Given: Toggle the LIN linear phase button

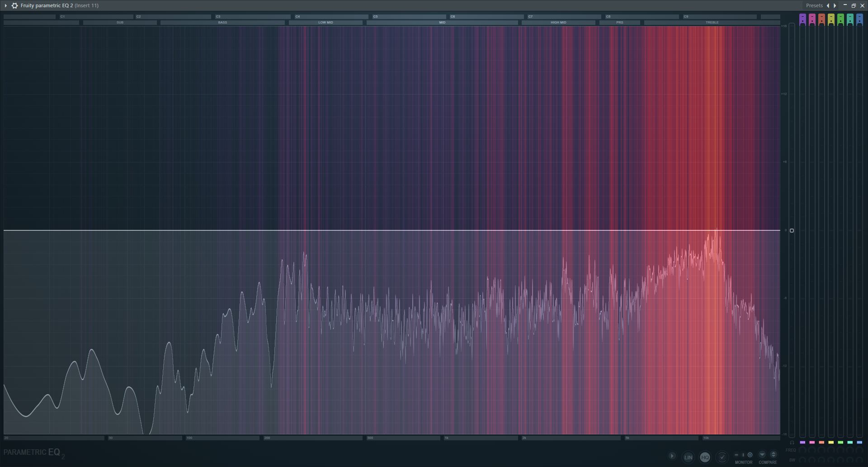Looking at the screenshot, I should 688,457.
